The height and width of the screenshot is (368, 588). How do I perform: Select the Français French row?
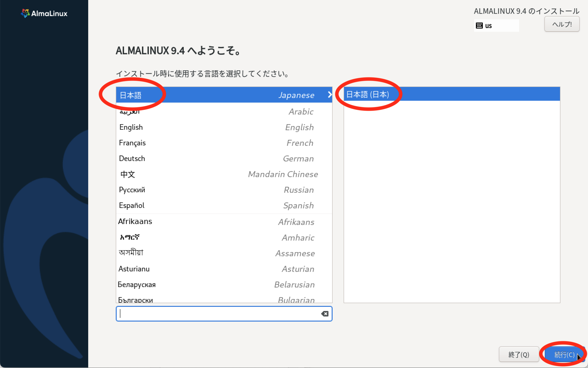[224, 143]
